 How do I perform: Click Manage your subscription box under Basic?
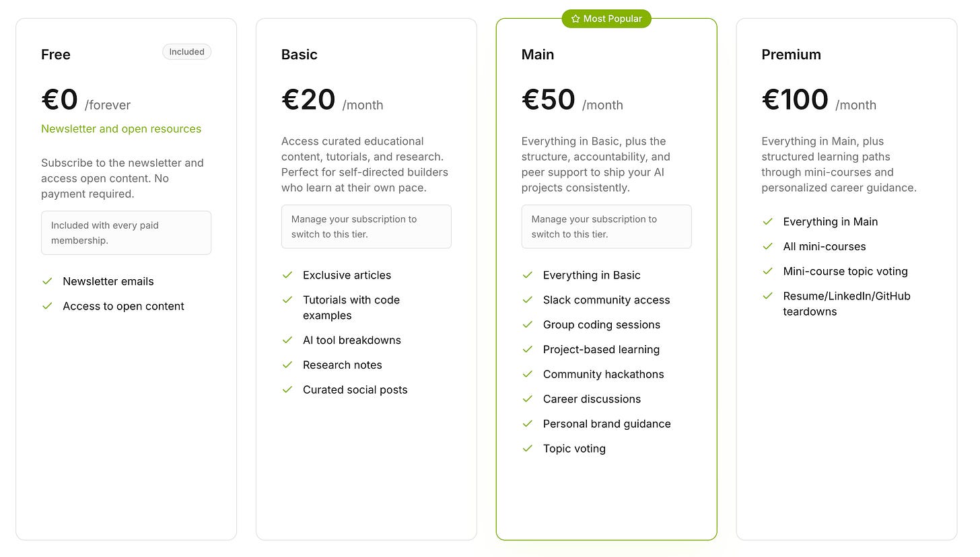point(366,227)
